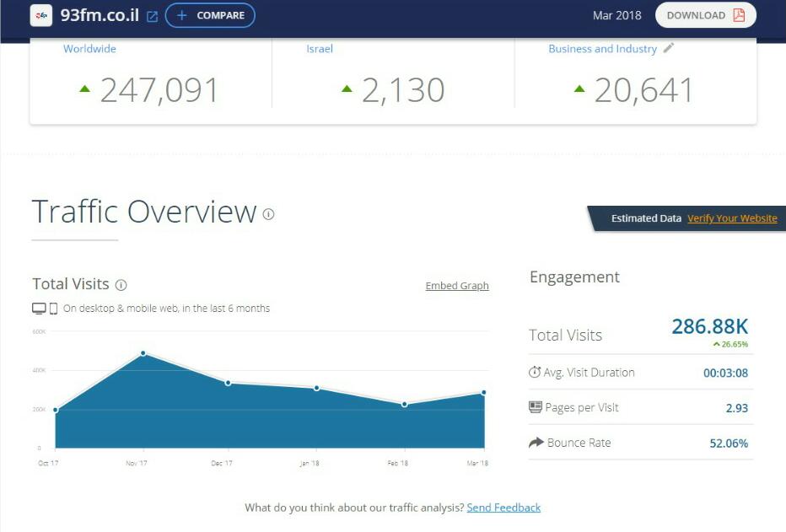This screenshot has width=786, height=532.
Task: Click the 93fm site favicon logo
Action: (x=41, y=15)
